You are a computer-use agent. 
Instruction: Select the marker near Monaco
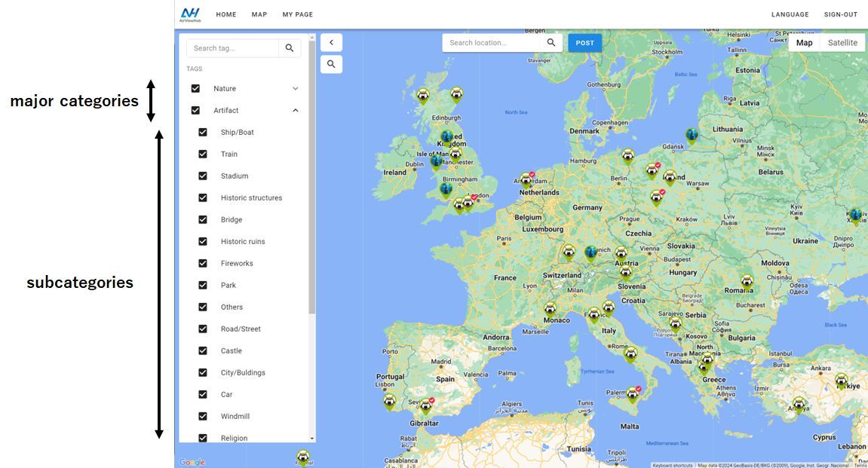coord(550,309)
